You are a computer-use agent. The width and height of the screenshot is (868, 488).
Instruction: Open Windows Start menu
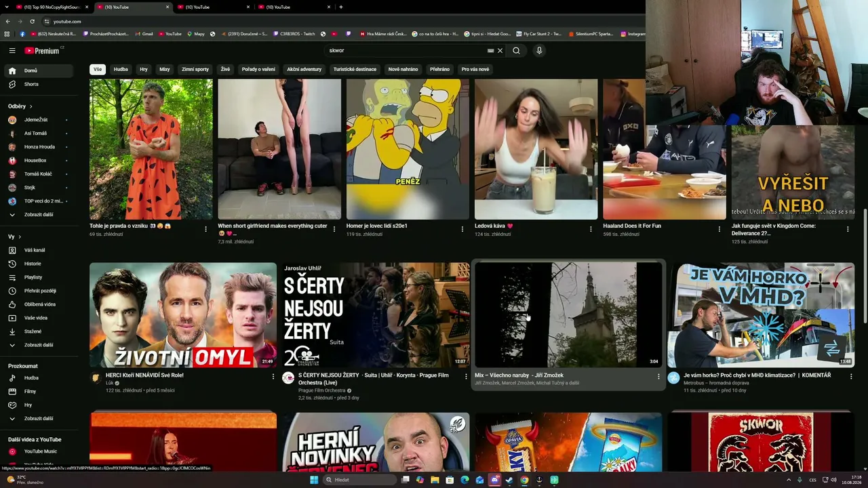[x=314, y=480]
